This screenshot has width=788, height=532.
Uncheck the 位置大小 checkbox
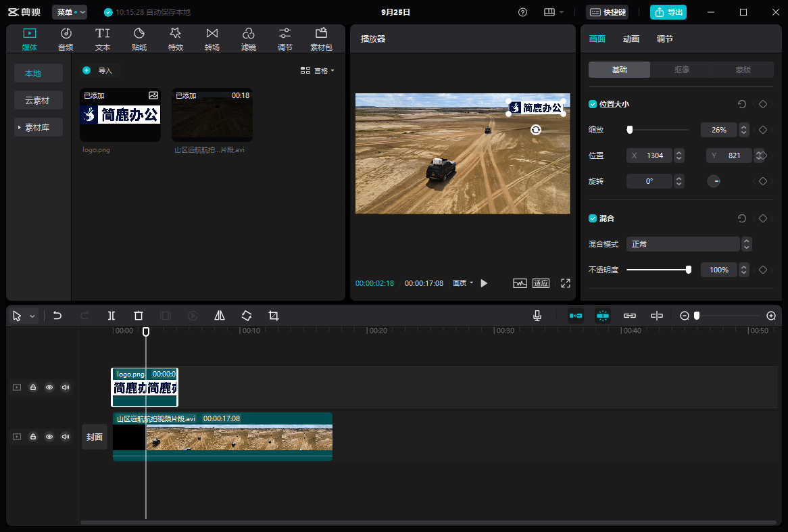[593, 104]
